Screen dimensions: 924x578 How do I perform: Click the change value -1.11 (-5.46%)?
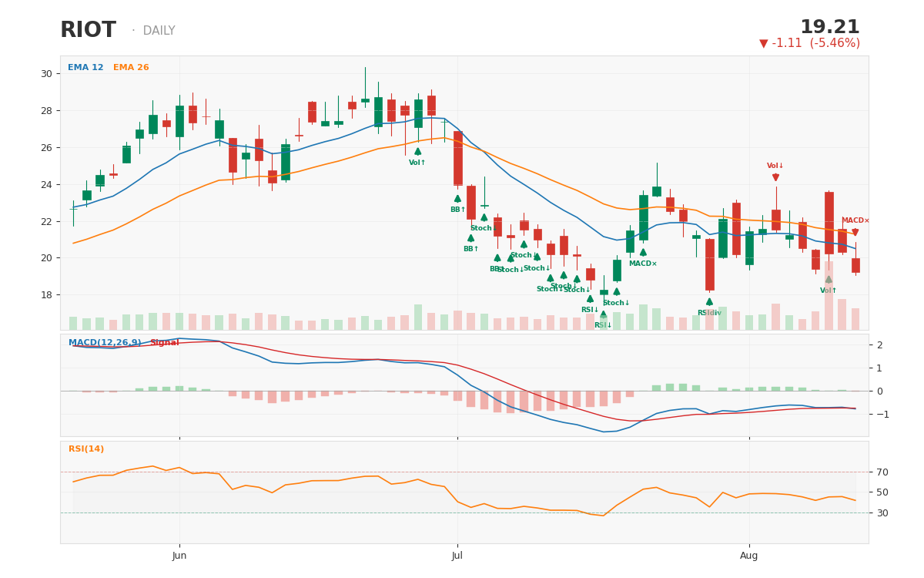coord(809,43)
